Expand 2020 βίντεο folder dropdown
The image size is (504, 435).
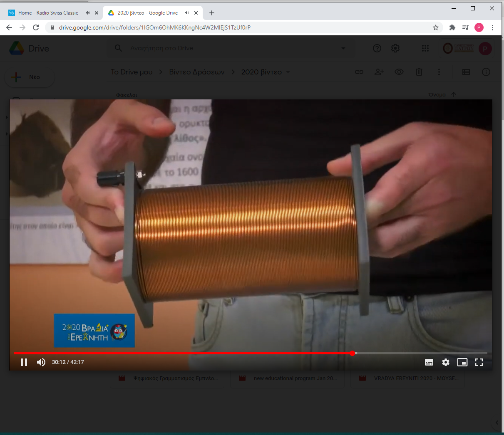(x=288, y=72)
